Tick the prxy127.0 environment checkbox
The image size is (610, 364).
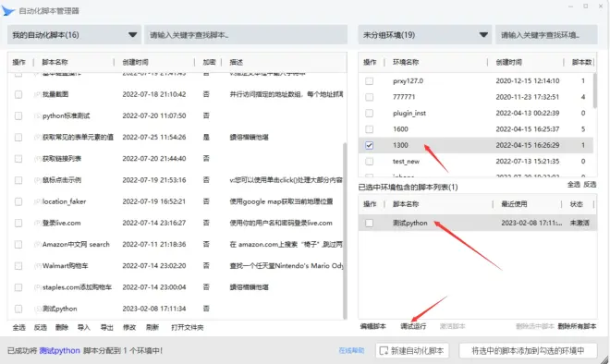coord(369,81)
